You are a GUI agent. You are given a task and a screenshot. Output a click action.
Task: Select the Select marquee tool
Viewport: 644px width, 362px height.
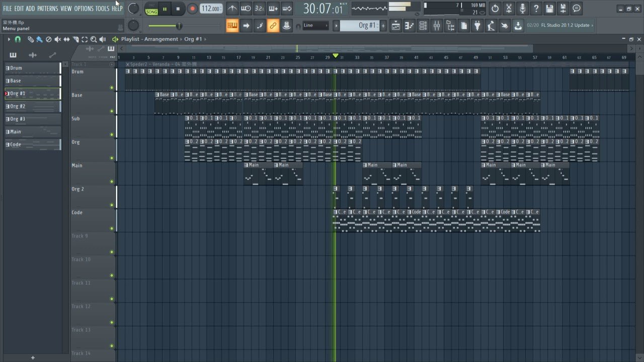click(x=85, y=39)
